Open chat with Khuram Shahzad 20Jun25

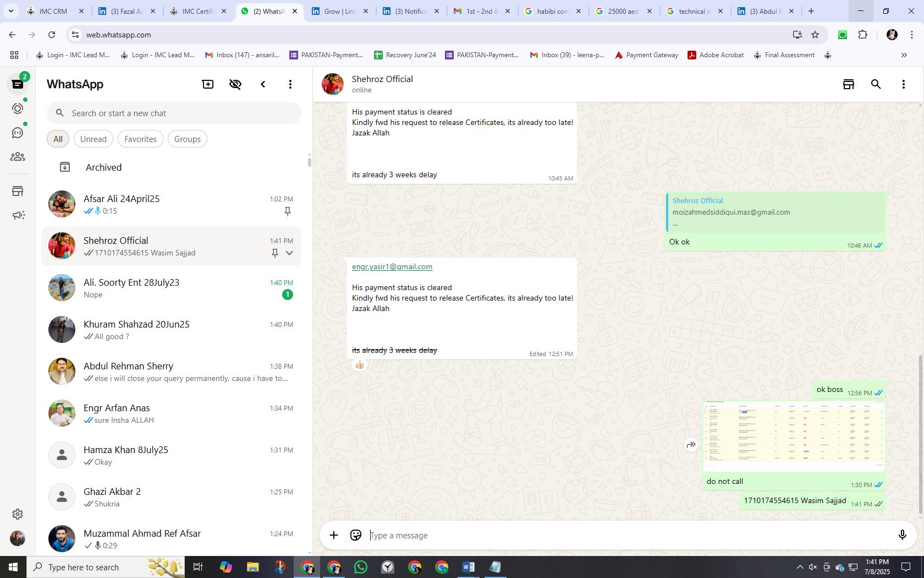(x=171, y=330)
